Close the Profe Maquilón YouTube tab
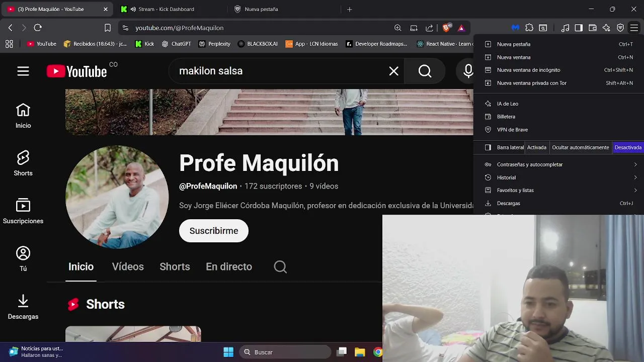Viewport: 644px width, 362px height. 105,9
